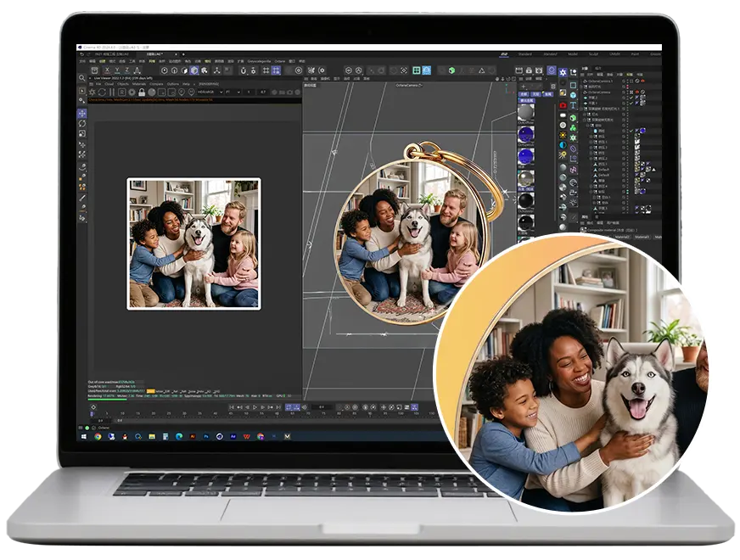Select the checkered cube Texture mode icon
The width and height of the screenshot is (740, 560).
[x=205, y=70]
